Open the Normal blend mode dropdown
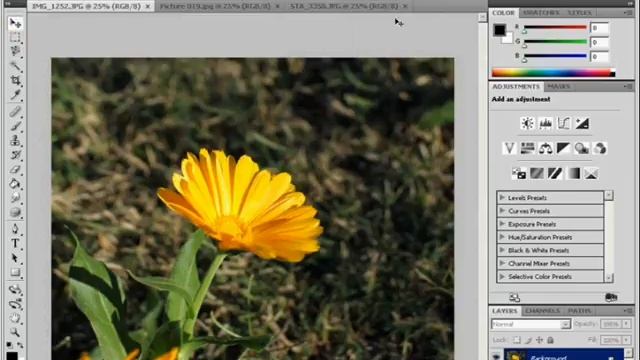This screenshot has width=640, height=360. 531,324
